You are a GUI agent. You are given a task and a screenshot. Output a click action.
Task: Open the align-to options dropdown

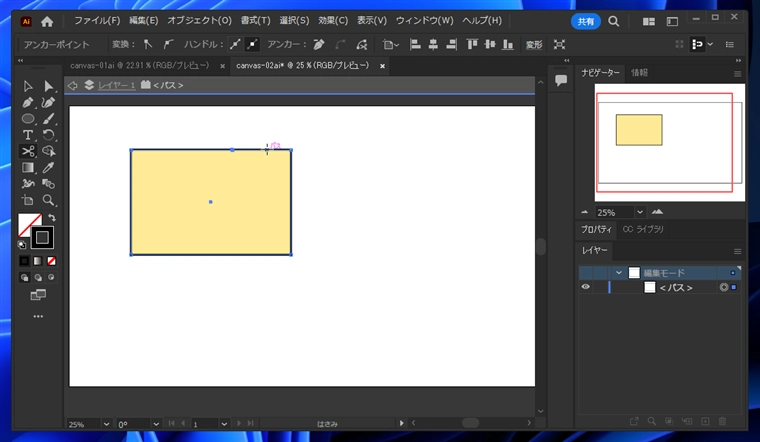tap(391, 45)
